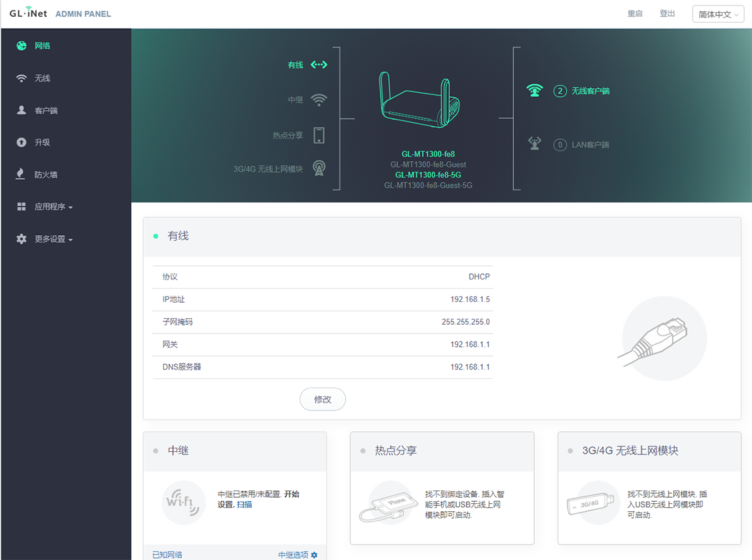Click the 应用程序 grid icon in the sidebar

click(x=21, y=206)
